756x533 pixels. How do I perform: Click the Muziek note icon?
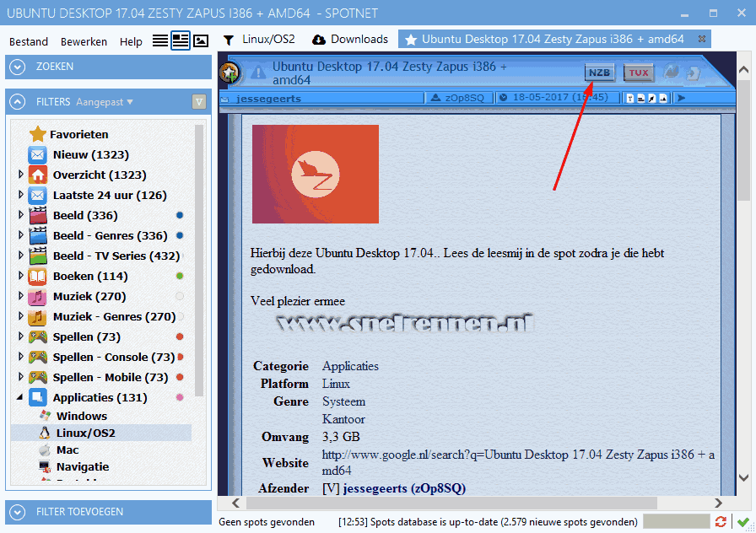coord(38,296)
